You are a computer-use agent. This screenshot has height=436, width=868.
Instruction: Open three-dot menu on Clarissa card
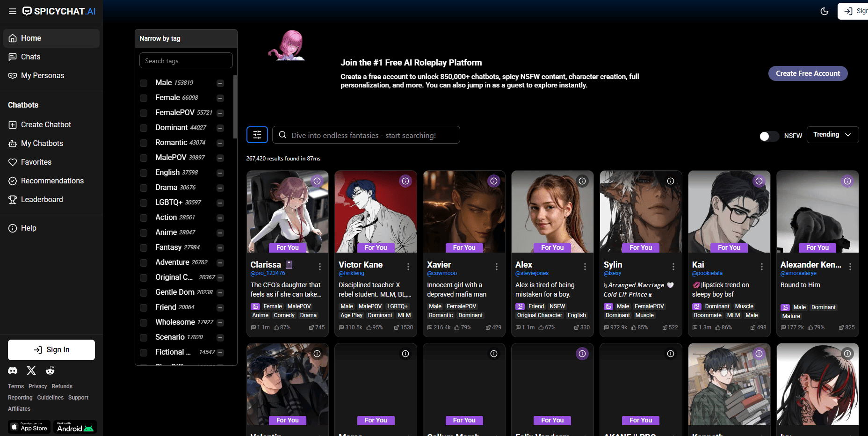click(x=320, y=267)
